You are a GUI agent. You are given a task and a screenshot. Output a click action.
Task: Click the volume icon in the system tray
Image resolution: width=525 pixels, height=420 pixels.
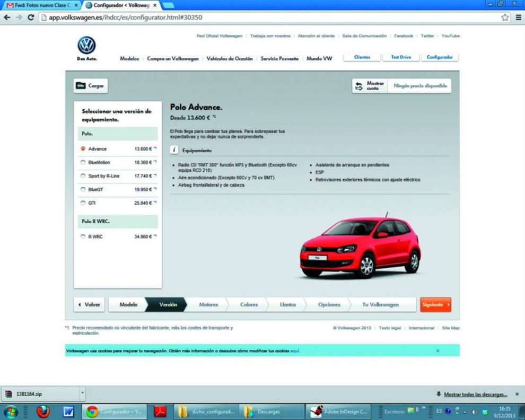474,412
